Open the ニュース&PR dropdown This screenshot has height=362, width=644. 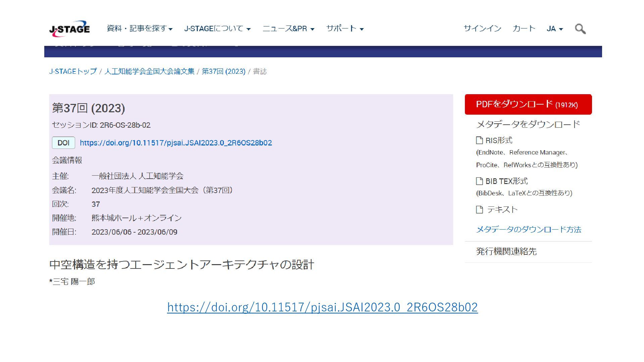coord(288,28)
